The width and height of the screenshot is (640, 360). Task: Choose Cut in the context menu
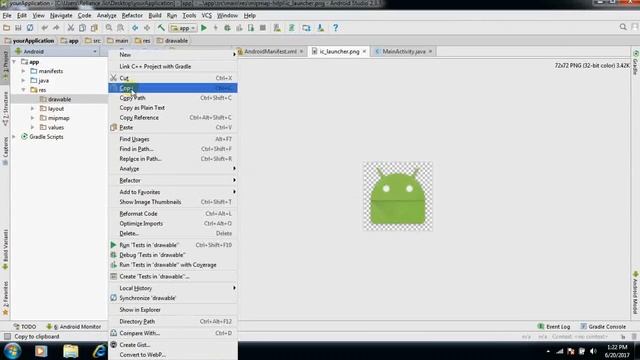click(x=173, y=78)
